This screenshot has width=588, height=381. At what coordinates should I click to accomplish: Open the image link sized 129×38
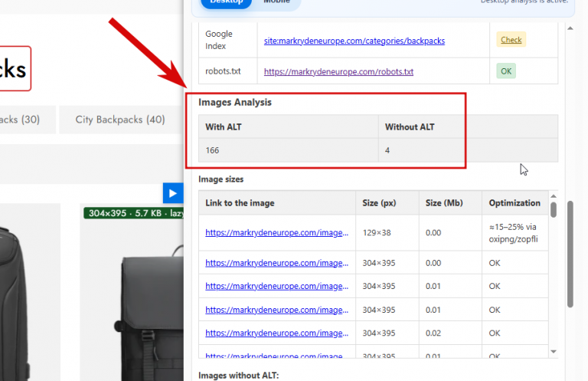pyautogui.click(x=276, y=233)
